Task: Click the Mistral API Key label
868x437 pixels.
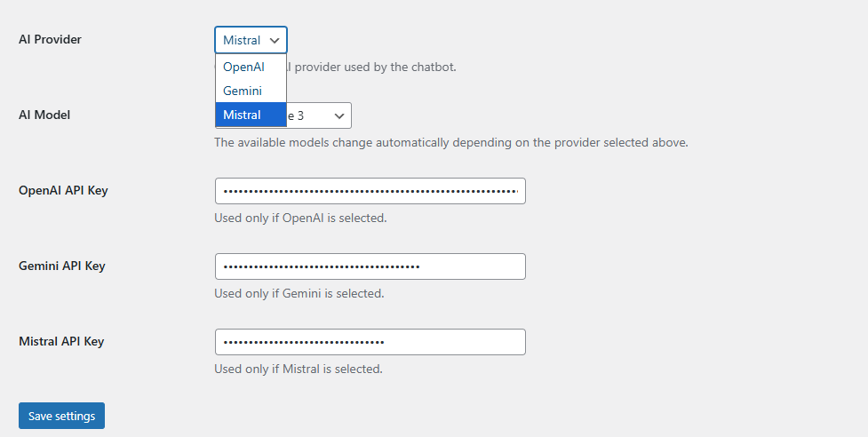Action: (61, 341)
